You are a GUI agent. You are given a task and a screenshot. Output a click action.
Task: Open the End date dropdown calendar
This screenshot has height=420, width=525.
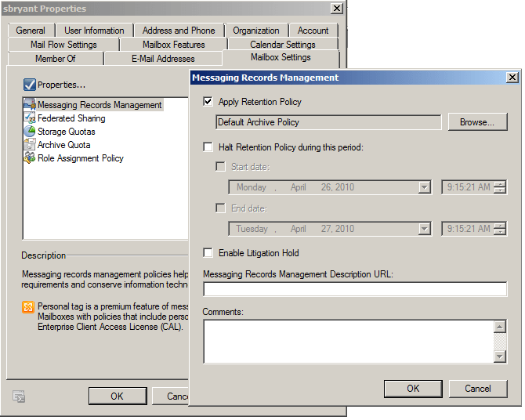[424, 230]
